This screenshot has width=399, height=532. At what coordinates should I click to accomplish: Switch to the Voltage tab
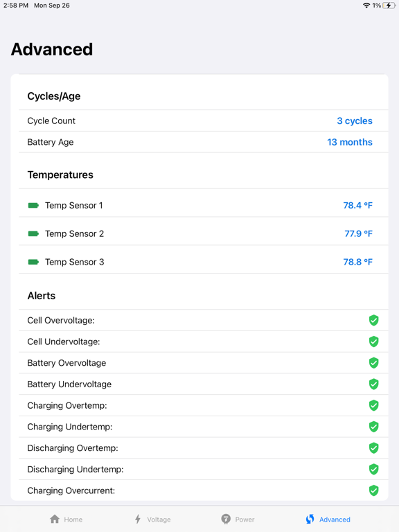click(152, 519)
